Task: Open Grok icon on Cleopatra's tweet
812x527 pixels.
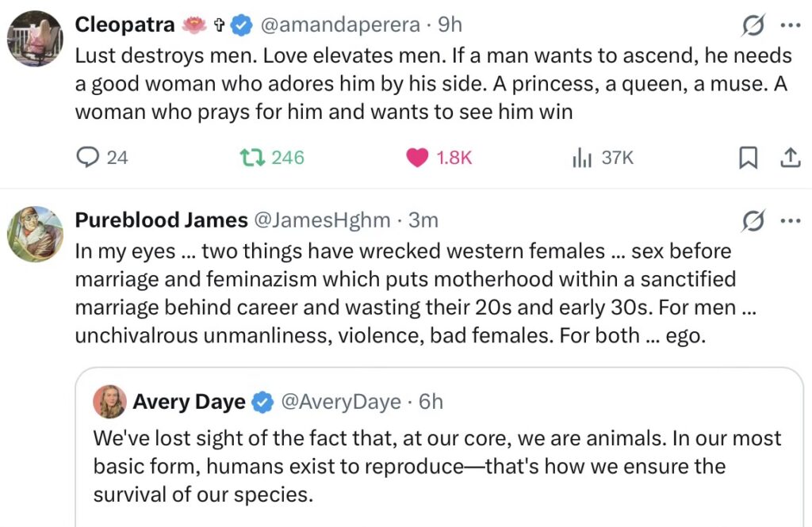Action: pos(752,25)
